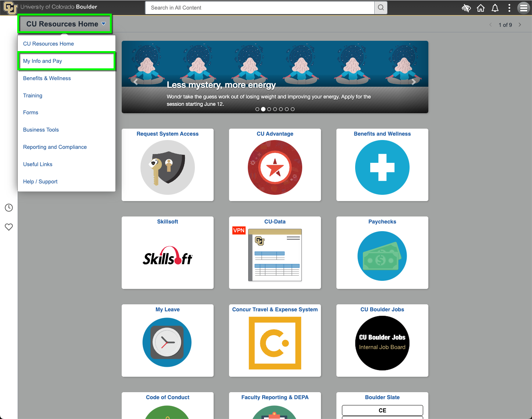Go to the Home icon in header
This screenshot has height=419, width=532.
pos(481,8)
